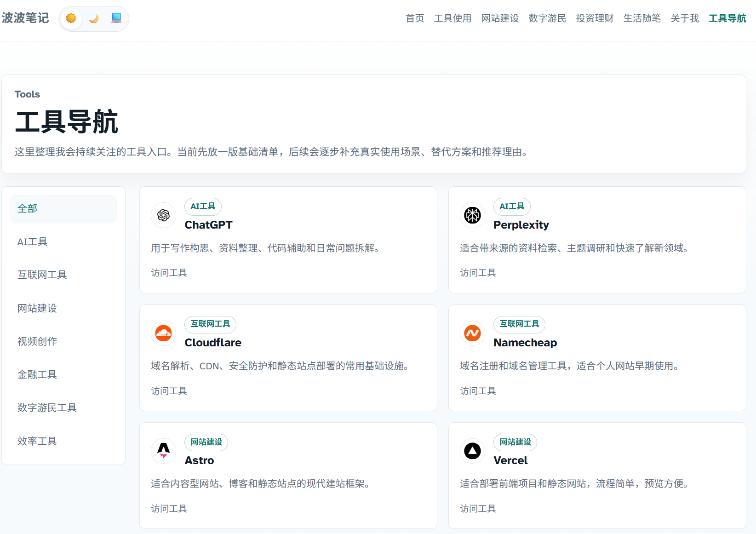Open the Namecheap title
The height and width of the screenshot is (534, 756).
point(525,343)
